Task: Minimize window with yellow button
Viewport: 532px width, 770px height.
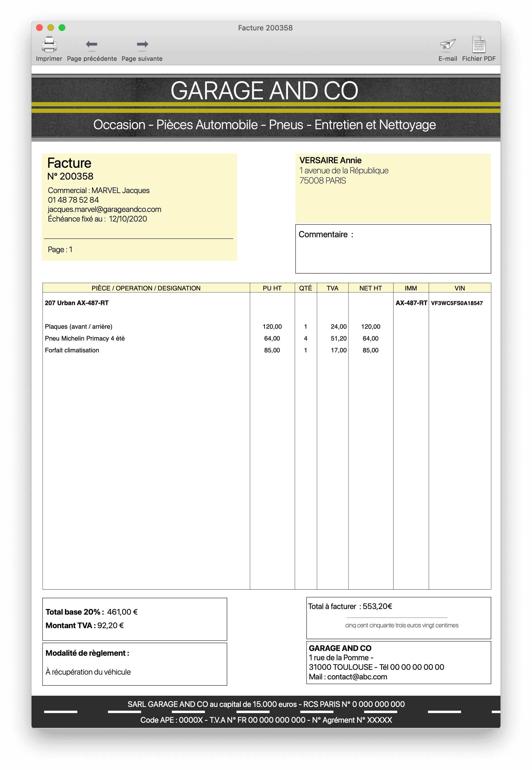Action: click(x=51, y=28)
